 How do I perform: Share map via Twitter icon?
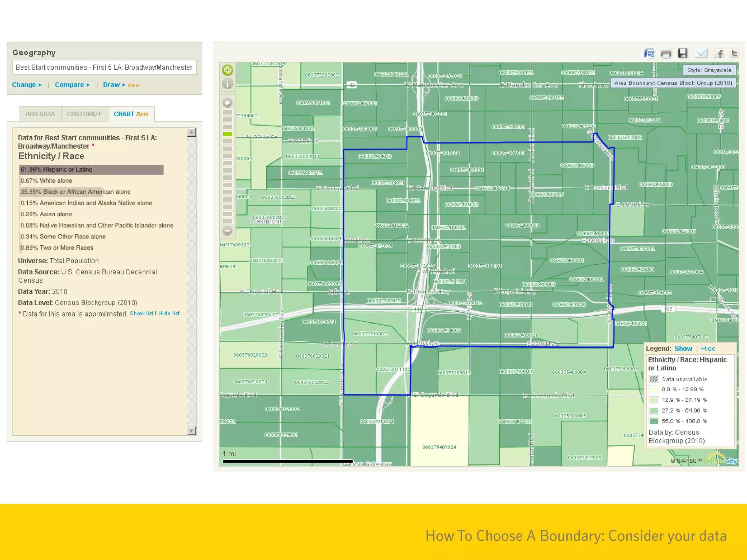(734, 53)
